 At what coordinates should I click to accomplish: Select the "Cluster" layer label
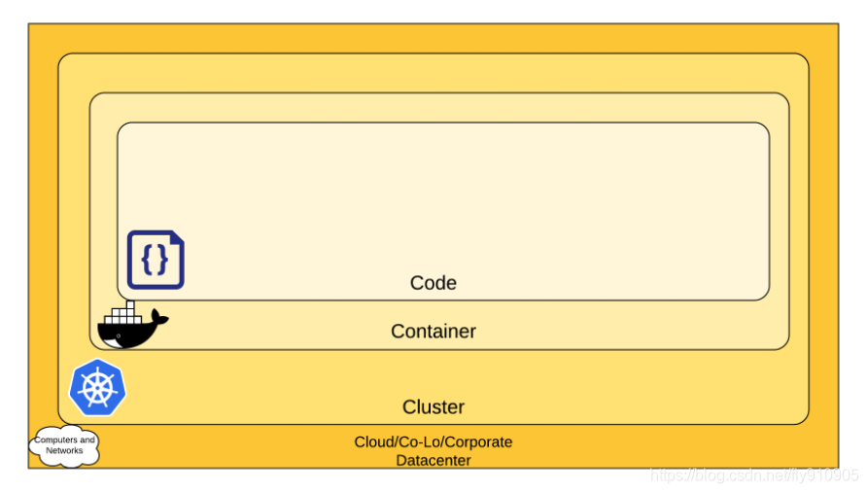(x=434, y=406)
